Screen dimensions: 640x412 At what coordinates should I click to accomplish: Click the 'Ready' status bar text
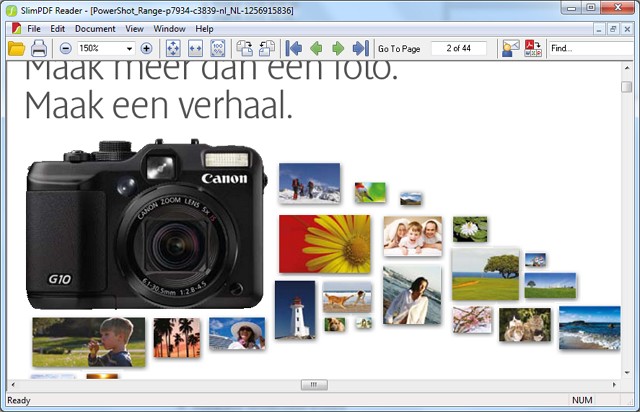[19, 401]
